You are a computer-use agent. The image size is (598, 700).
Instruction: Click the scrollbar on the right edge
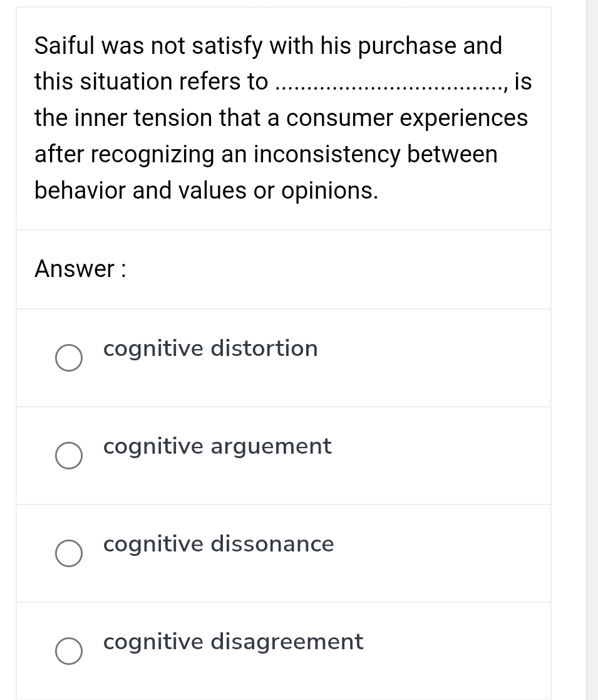[593, 351]
